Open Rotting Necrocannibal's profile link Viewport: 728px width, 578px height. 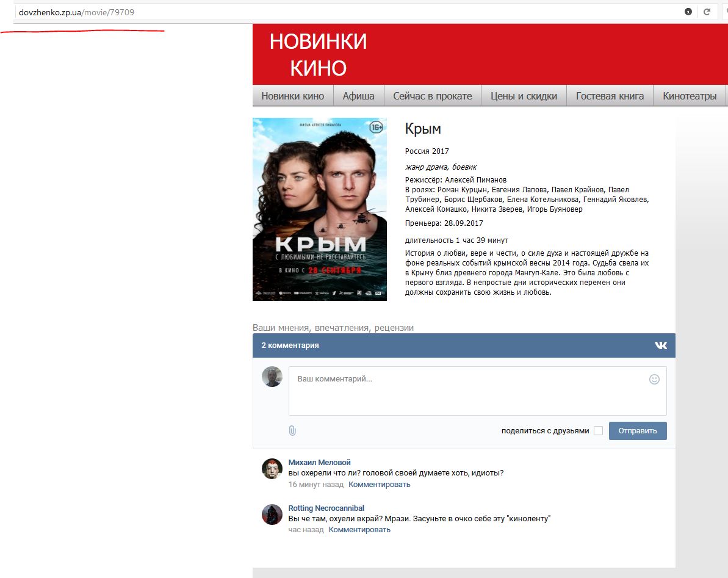pos(326,508)
